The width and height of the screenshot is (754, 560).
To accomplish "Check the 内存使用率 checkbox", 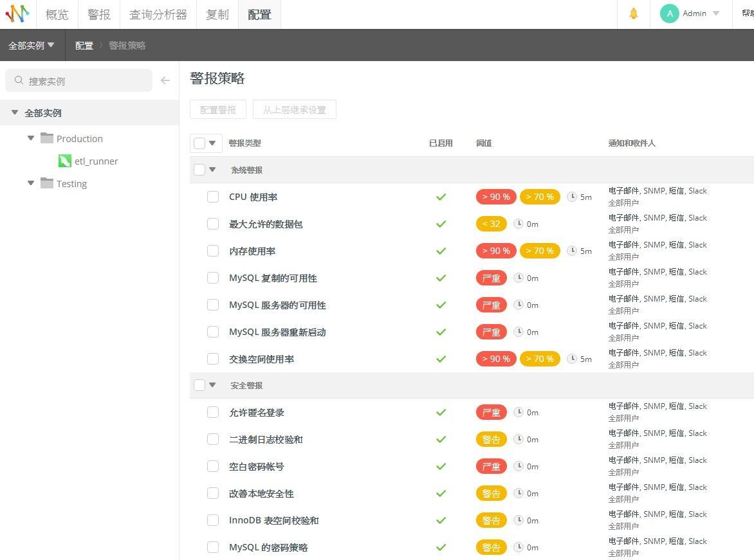I will point(213,251).
